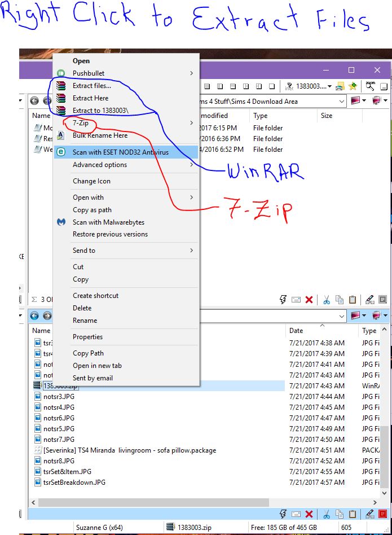Open bottom pane path dropdown chevron
This screenshot has width=392, height=535.
342,316
